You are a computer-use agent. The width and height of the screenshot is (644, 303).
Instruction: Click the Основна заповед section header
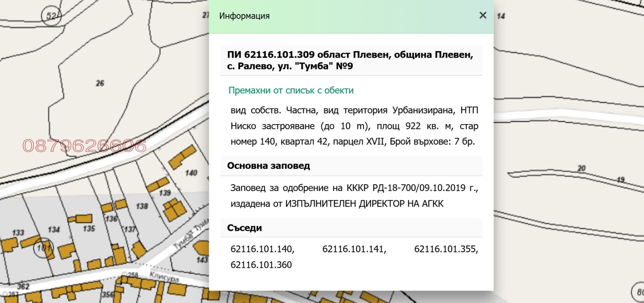pyautogui.click(x=268, y=166)
